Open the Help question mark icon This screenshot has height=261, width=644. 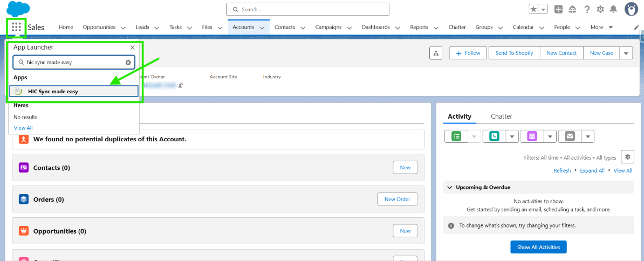click(587, 9)
